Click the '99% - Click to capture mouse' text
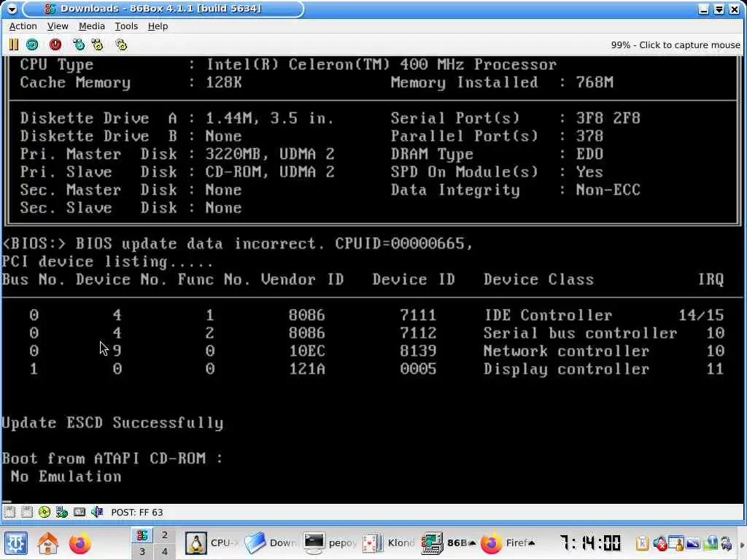This screenshot has height=560, width=747. 676,44
